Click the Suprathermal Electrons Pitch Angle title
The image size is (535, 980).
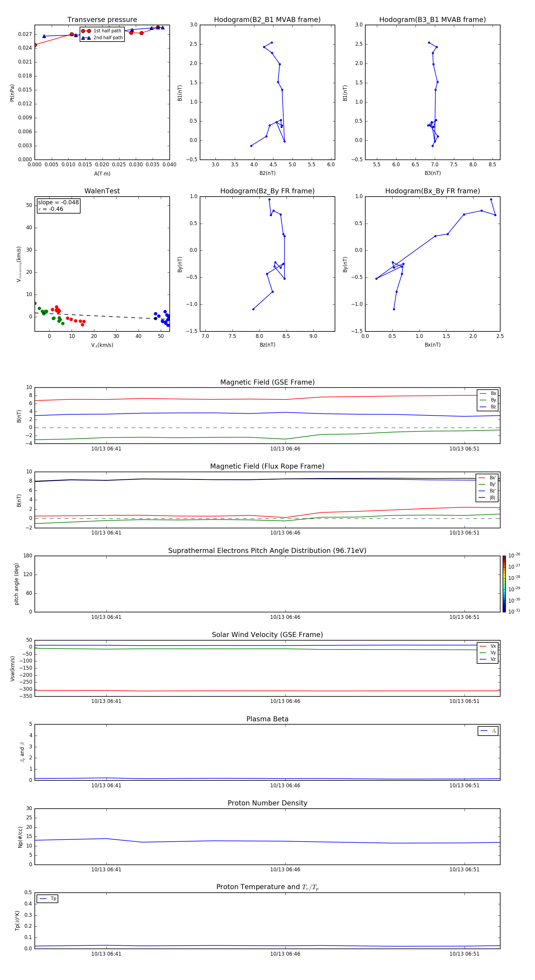coord(267,551)
